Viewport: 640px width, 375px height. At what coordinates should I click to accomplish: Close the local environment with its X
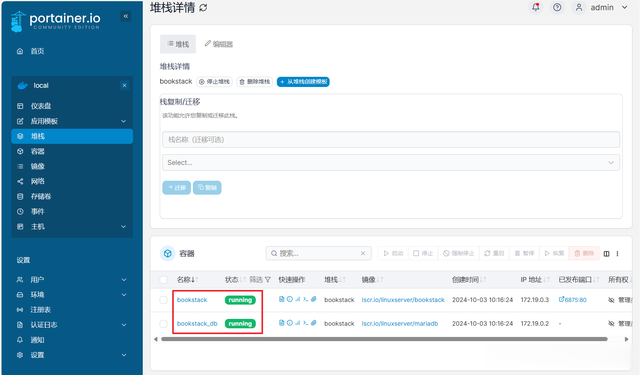[x=124, y=85]
